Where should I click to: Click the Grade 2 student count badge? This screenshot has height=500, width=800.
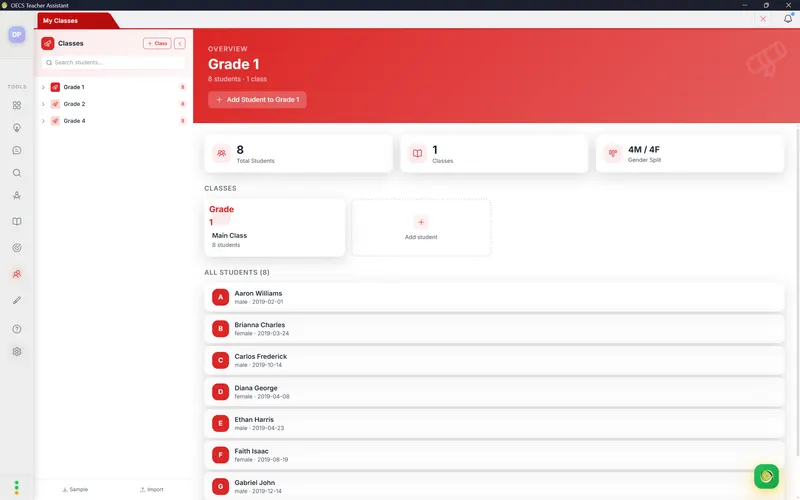point(182,104)
